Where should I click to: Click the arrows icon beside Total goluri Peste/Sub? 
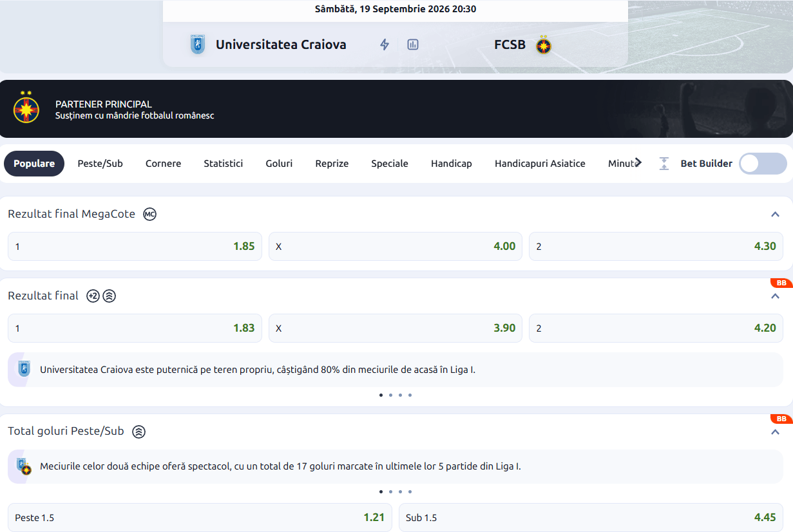(x=139, y=432)
